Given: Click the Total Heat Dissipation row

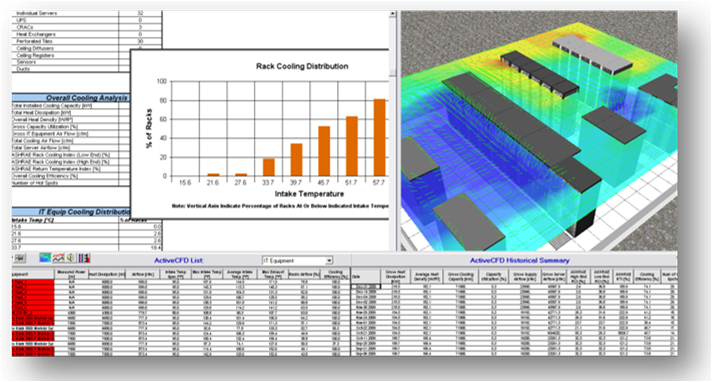Looking at the screenshot, I should tap(71, 112).
